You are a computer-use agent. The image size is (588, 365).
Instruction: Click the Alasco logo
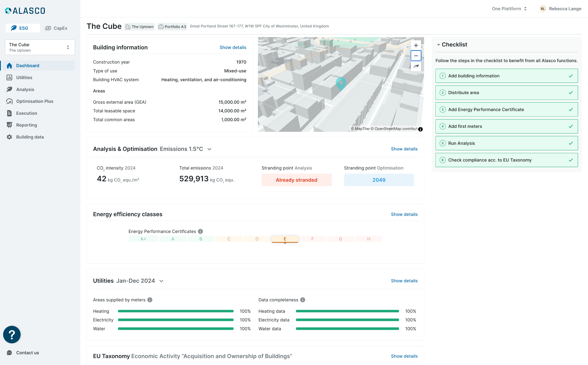(25, 10)
